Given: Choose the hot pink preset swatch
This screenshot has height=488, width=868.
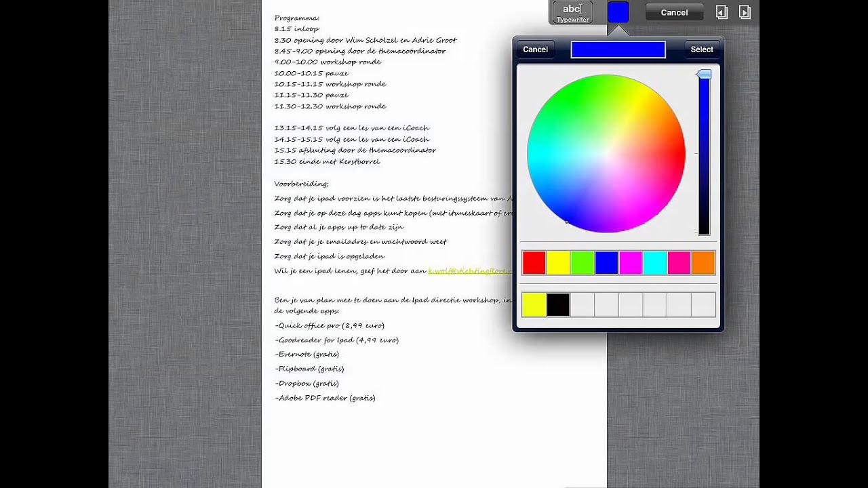Looking at the screenshot, I should click(679, 263).
